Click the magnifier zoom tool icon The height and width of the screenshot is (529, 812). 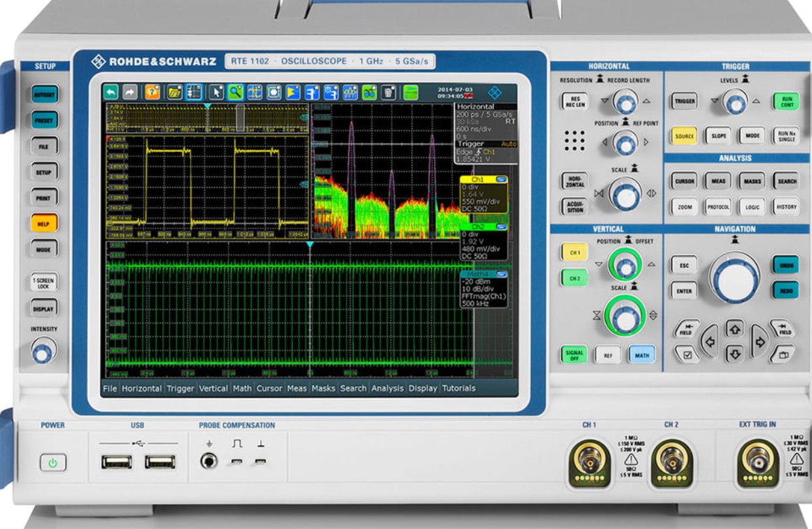235,92
